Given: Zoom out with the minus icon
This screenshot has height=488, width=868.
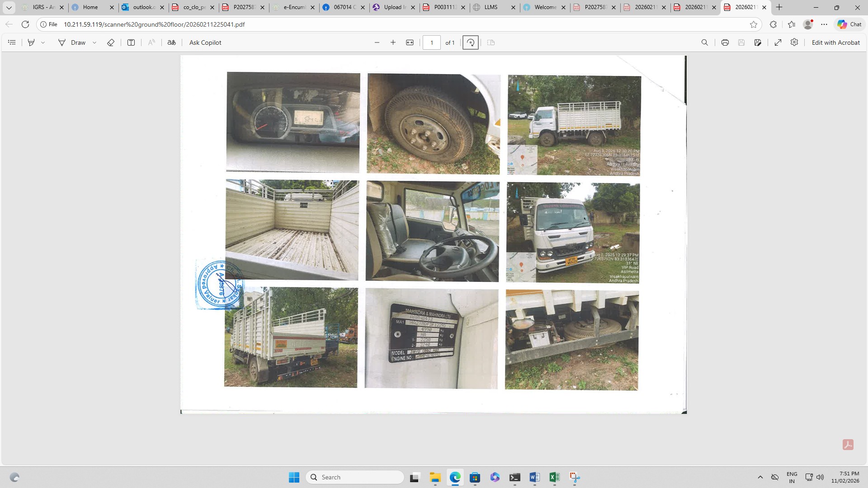Looking at the screenshot, I should click(x=377, y=42).
